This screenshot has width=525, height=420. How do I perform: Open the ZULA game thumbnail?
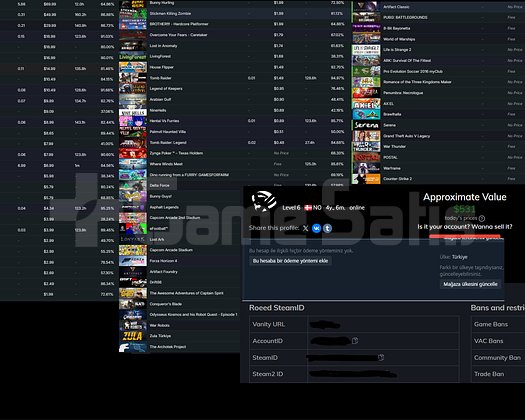tap(133, 336)
